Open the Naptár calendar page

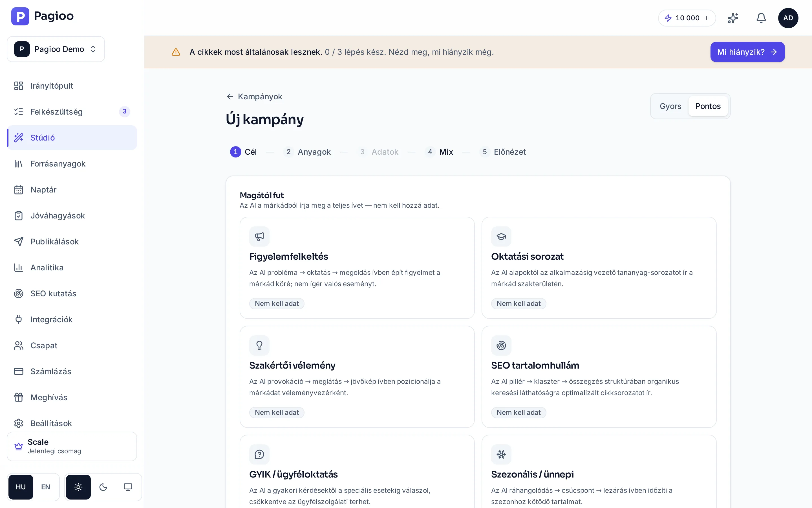pos(72,189)
